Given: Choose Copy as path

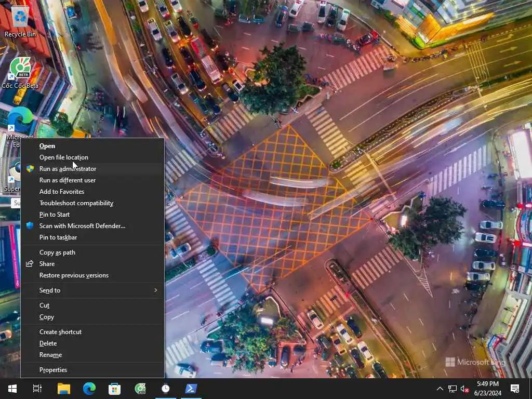Looking at the screenshot, I should tap(92, 252).
